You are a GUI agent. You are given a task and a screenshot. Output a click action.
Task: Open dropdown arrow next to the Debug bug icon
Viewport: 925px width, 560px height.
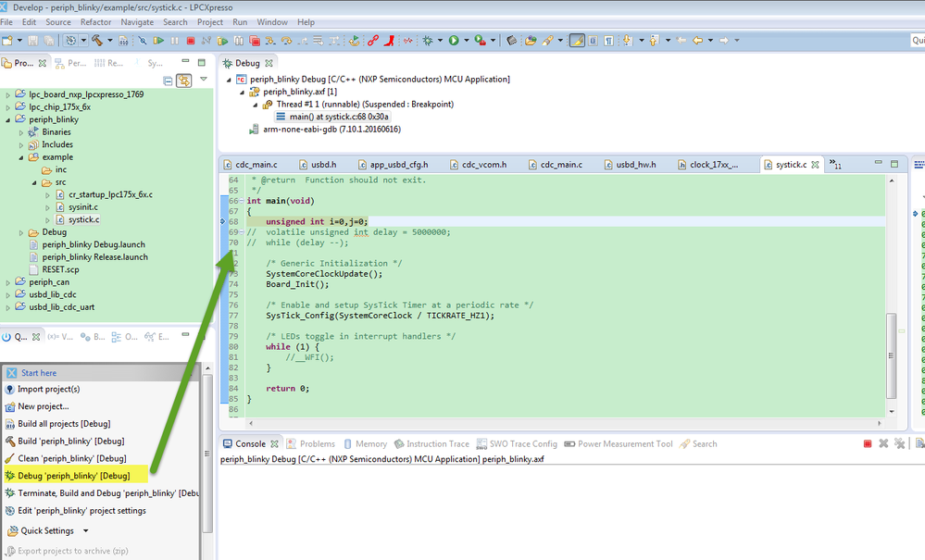(440, 40)
